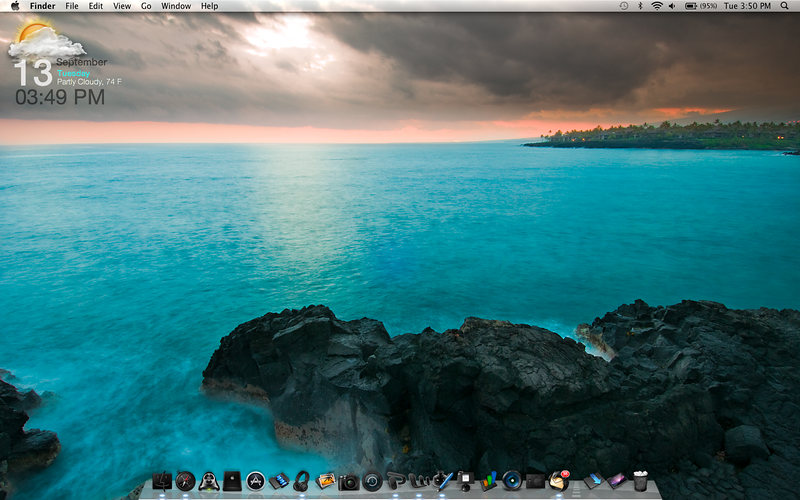Open the Apple menu
This screenshot has height=500, width=800.
tap(15, 6)
